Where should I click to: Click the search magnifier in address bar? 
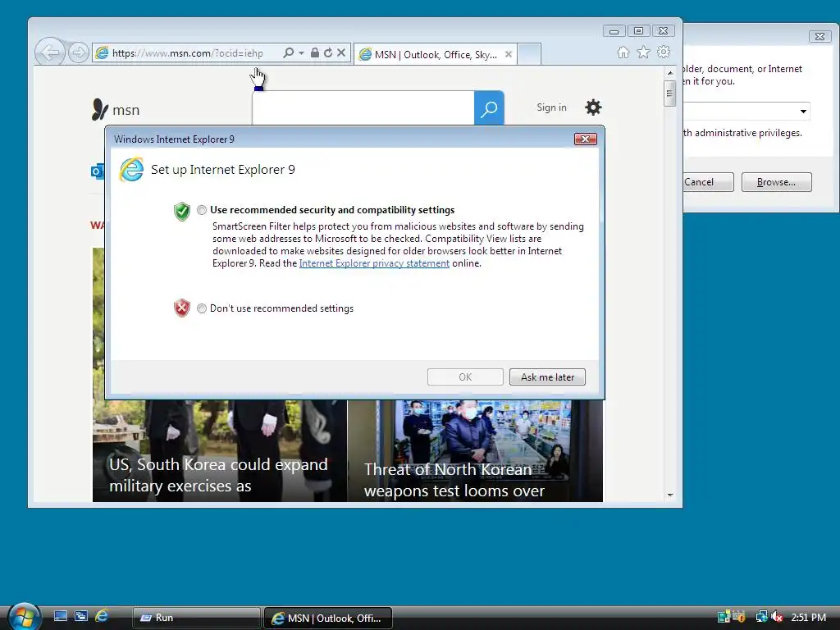pos(288,52)
